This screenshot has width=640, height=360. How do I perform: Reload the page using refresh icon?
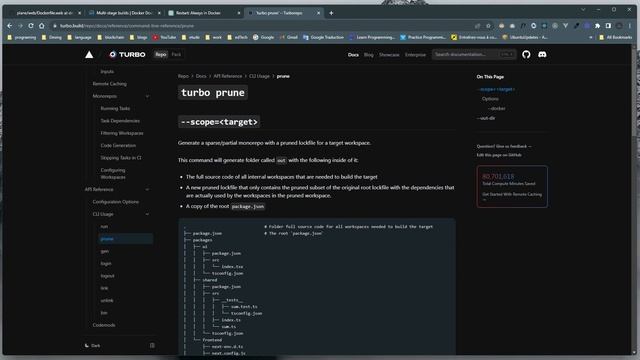31,26
